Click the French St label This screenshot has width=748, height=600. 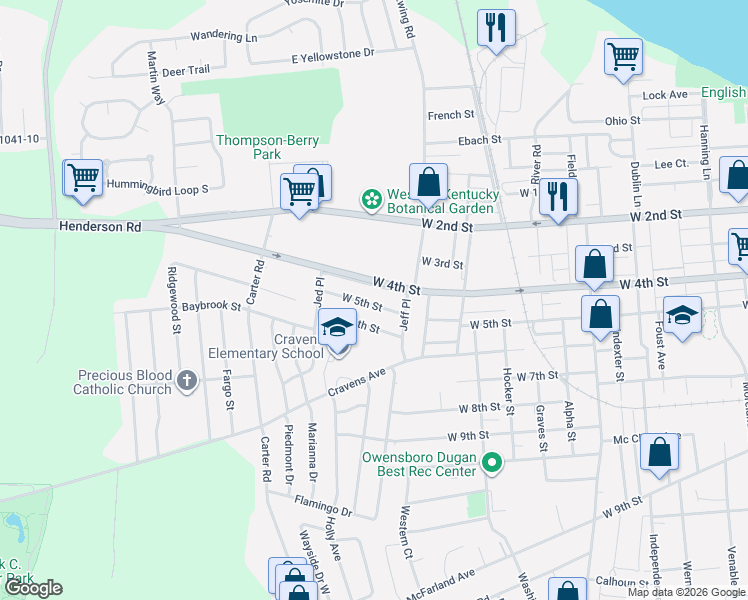[451, 115]
